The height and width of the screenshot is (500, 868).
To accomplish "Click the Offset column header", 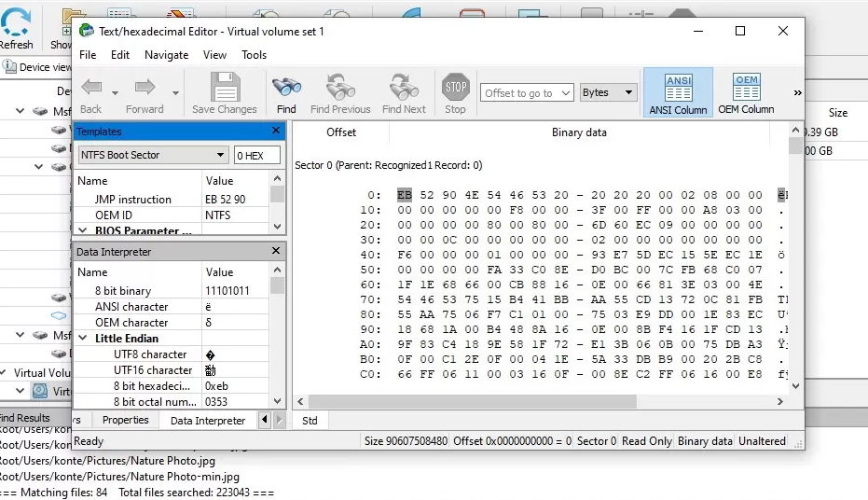I will [341, 132].
